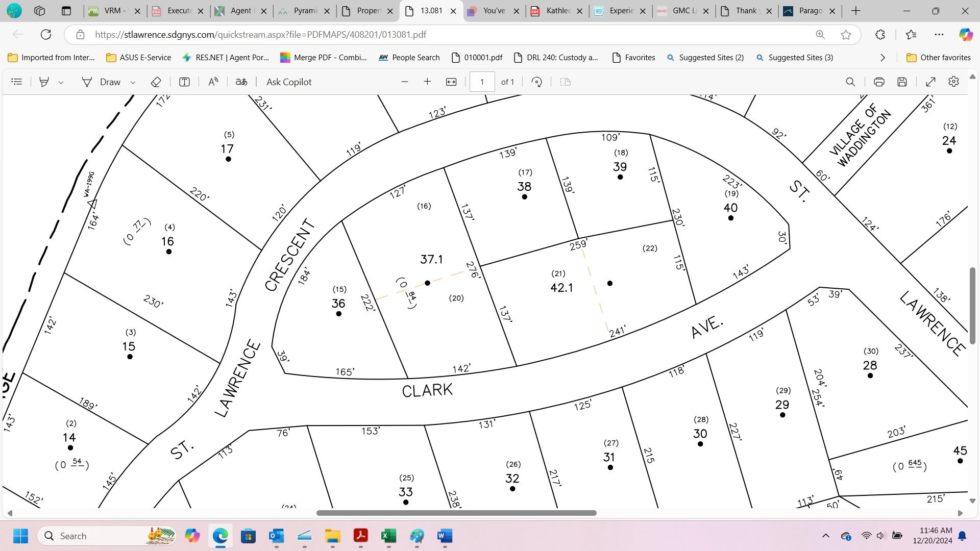Image resolution: width=980 pixels, height=551 pixels.
Task: Enter full screen with the expand icon
Action: [930, 82]
